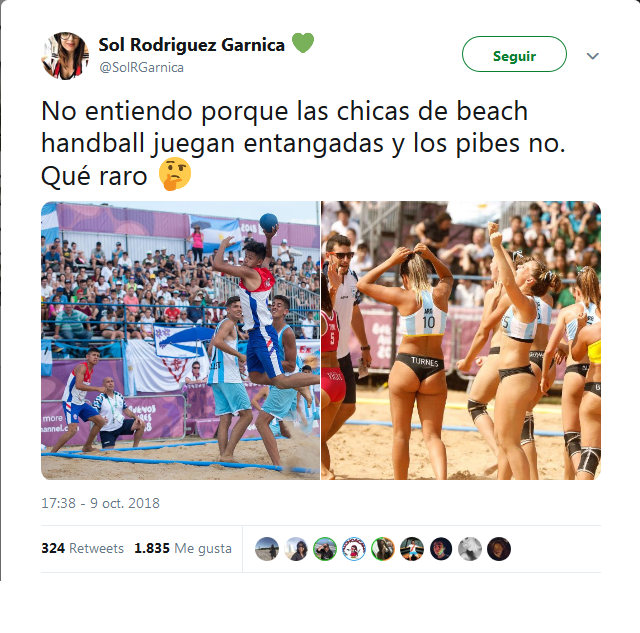This screenshot has width=640, height=633.
Task: Open the Sol Rodriguez Garnica display name
Action: [x=191, y=45]
